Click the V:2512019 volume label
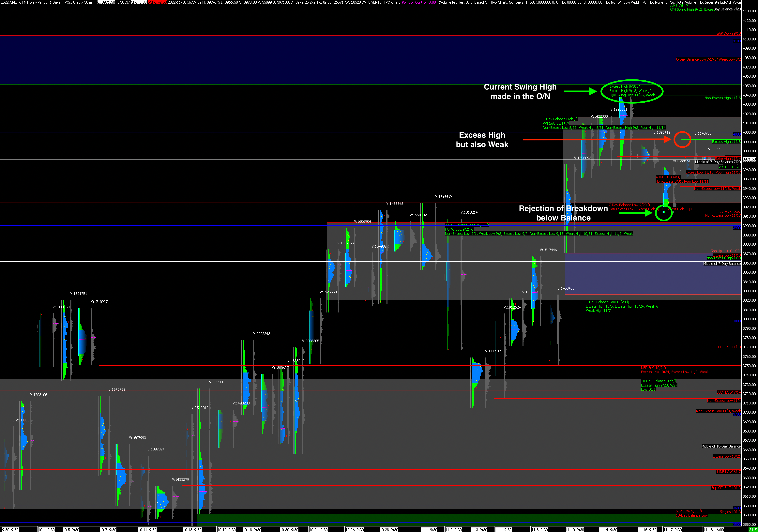This screenshot has height=532, width=758. tap(200, 408)
